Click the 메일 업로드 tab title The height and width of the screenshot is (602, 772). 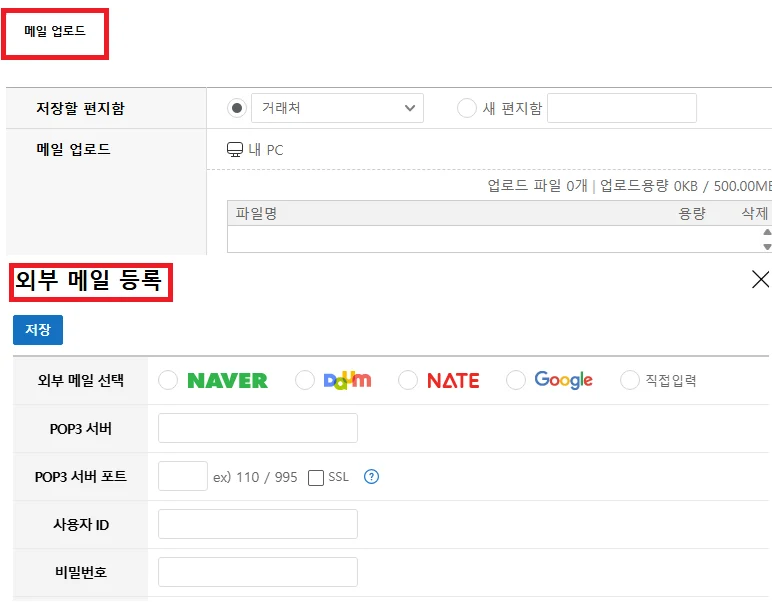(55, 31)
